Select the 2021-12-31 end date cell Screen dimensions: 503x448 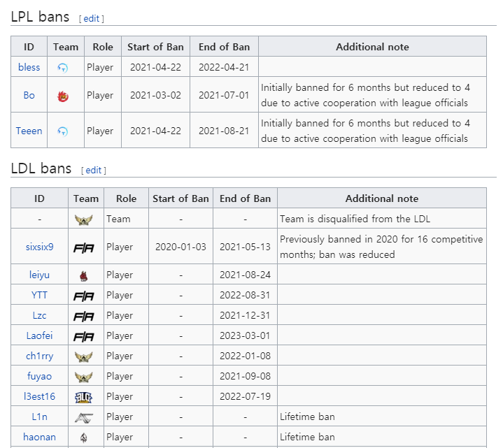point(246,315)
